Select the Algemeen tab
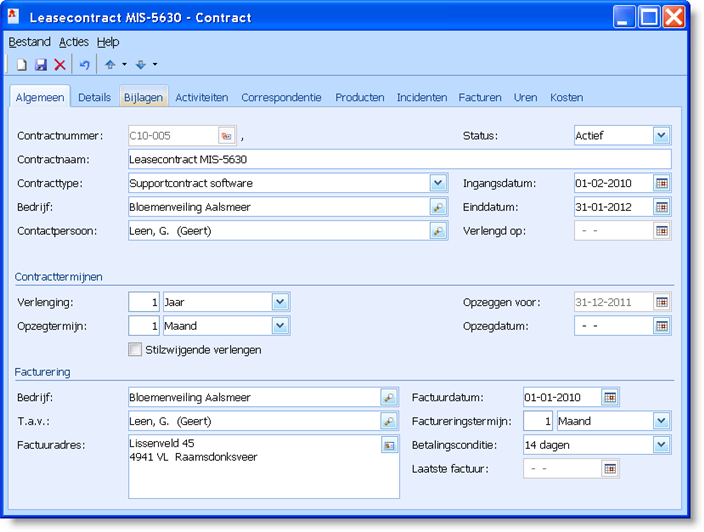704x532 pixels. click(x=40, y=97)
